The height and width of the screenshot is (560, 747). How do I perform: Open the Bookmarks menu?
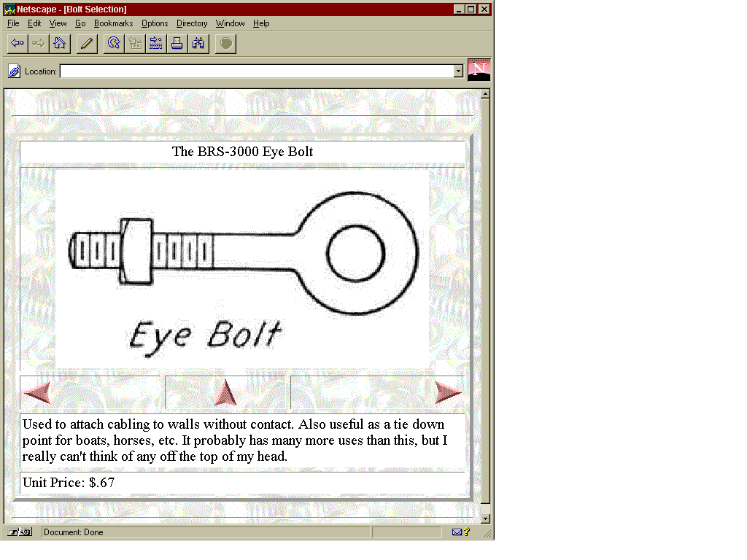(x=113, y=23)
